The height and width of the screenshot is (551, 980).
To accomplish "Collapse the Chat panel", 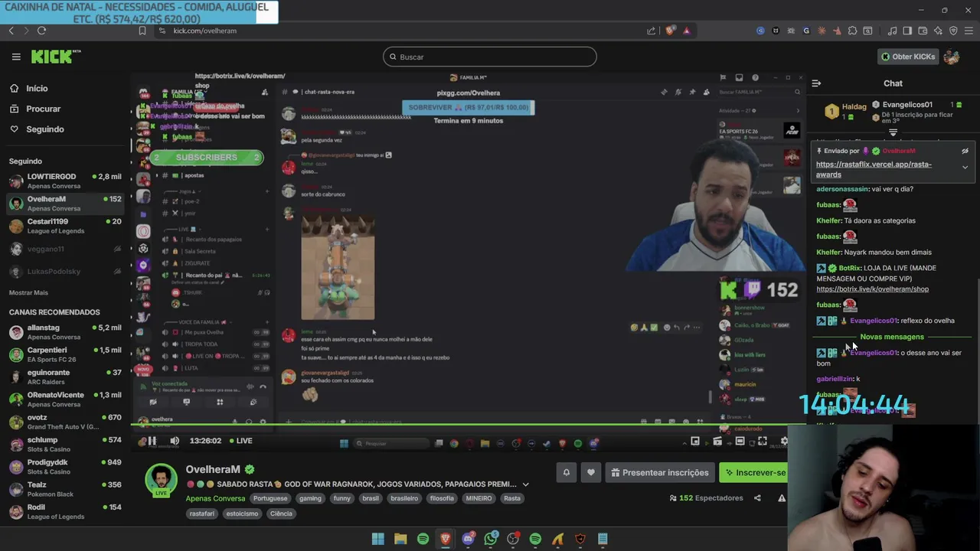I will [x=816, y=83].
